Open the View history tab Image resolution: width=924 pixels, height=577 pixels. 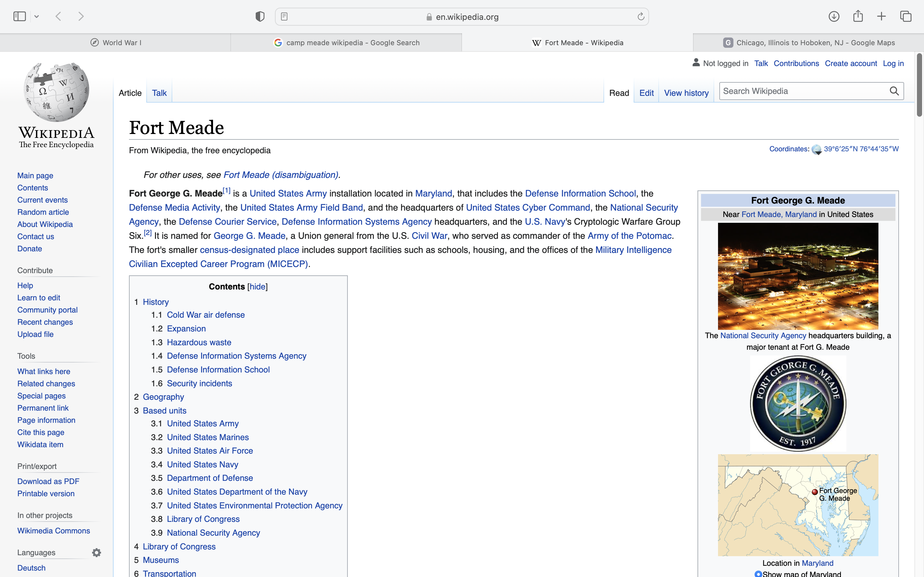click(x=686, y=93)
